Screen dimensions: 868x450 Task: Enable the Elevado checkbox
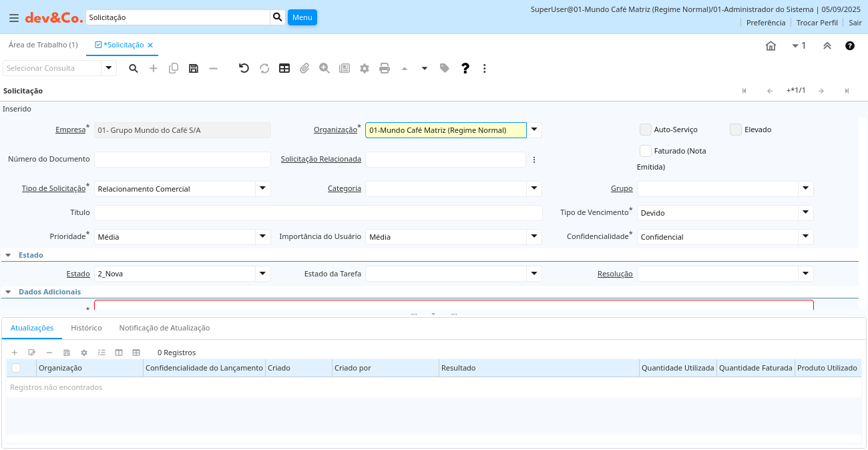pyautogui.click(x=736, y=130)
